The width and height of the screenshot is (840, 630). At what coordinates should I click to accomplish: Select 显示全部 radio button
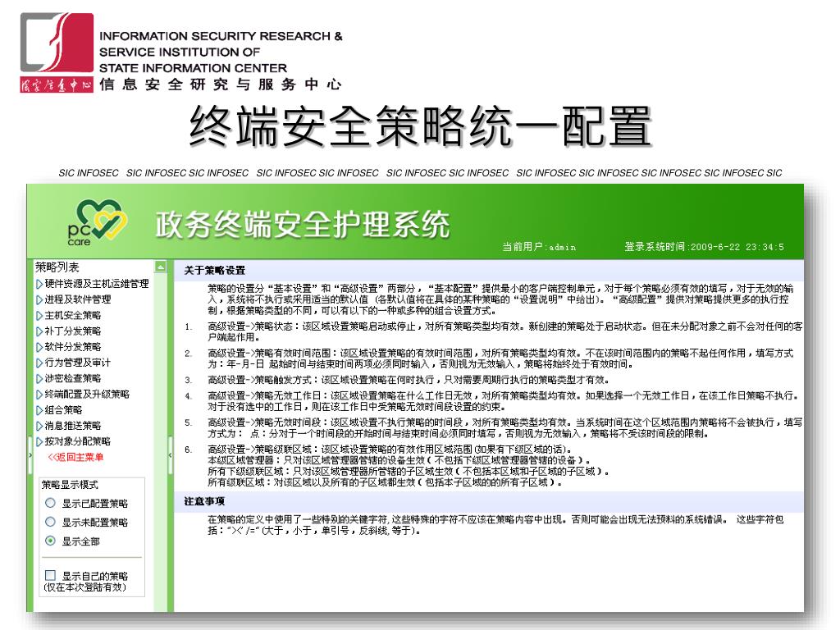point(50,541)
